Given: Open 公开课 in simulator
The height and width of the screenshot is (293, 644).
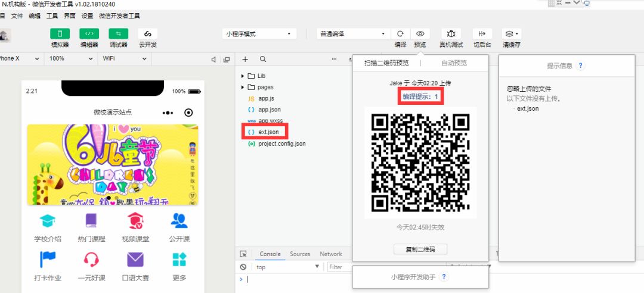Looking at the screenshot, I should pyautogui.click(x=179, y=227).
